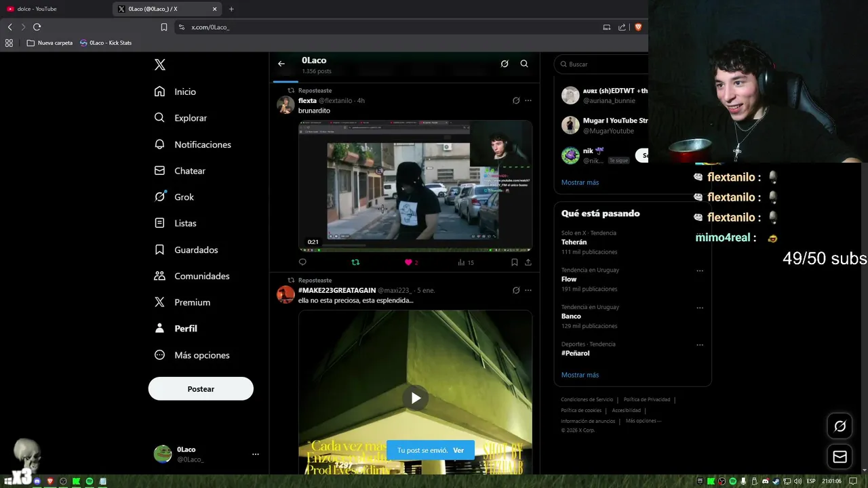Go to Inicio in sidebar

pyautogui.click(x=176, y=91)
